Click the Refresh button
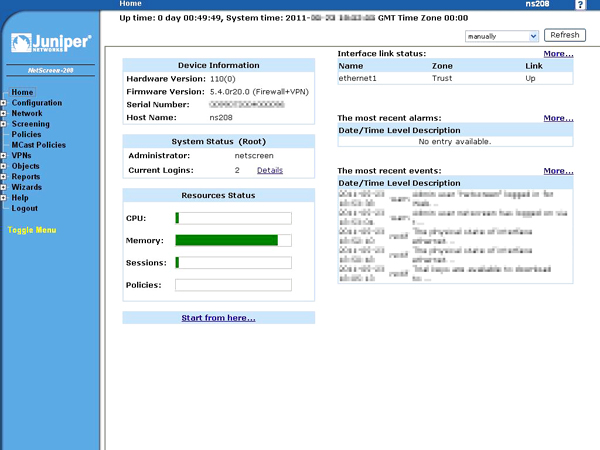 click(565, 35)
